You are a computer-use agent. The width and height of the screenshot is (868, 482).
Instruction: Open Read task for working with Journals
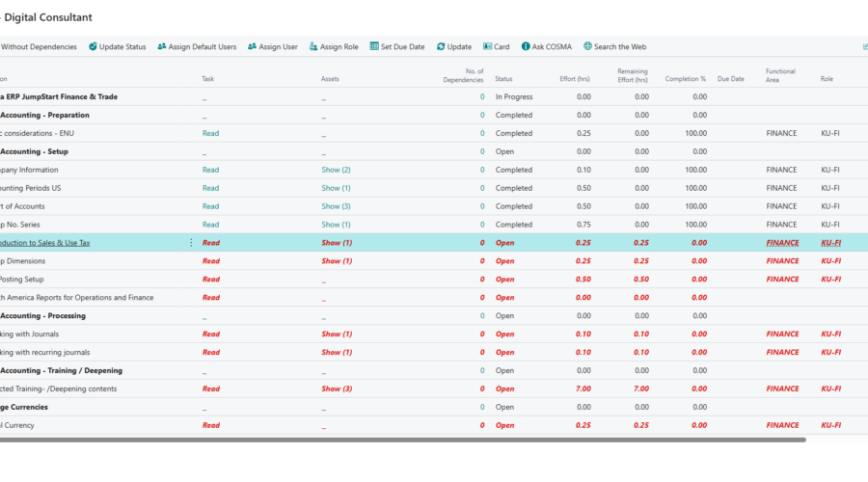pos(211,335)
